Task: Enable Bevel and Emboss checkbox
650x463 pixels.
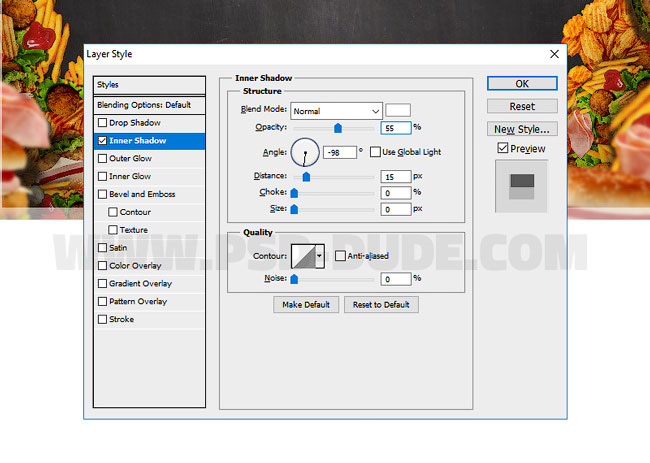Action: (102, 194)
